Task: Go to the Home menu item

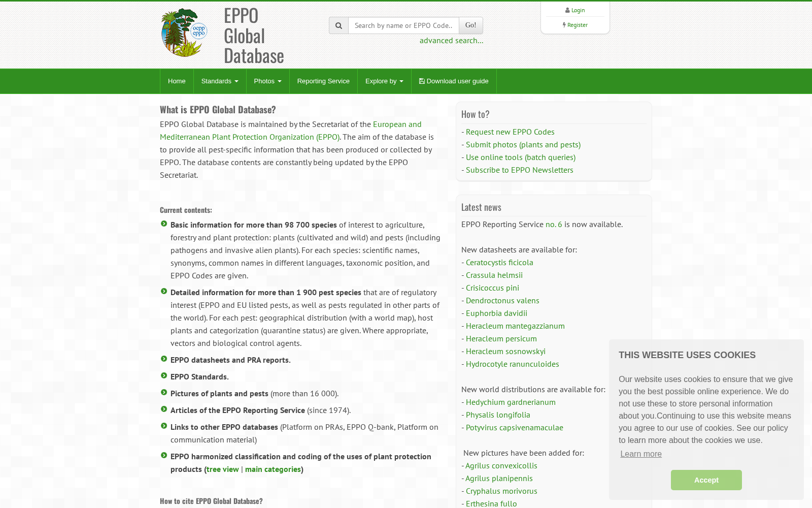Action: click(177, 81)
